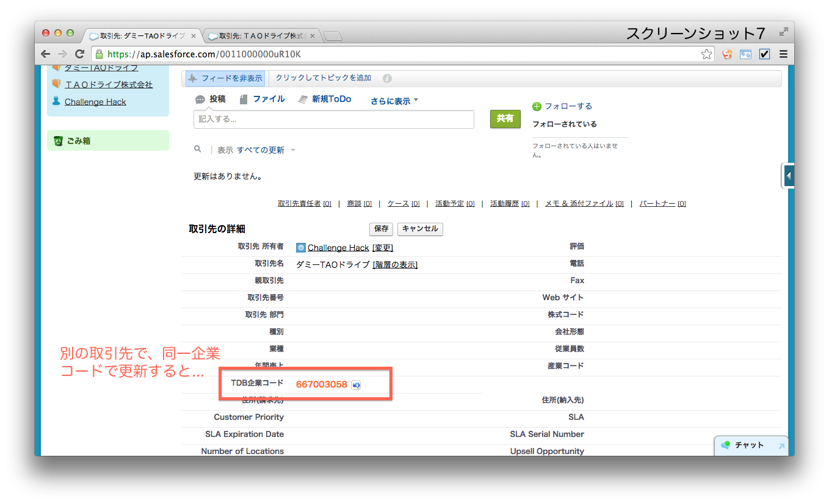This screenshot has width=829, height=504.
Task: Click the info icon beside topic add
Action: [387, 79]
